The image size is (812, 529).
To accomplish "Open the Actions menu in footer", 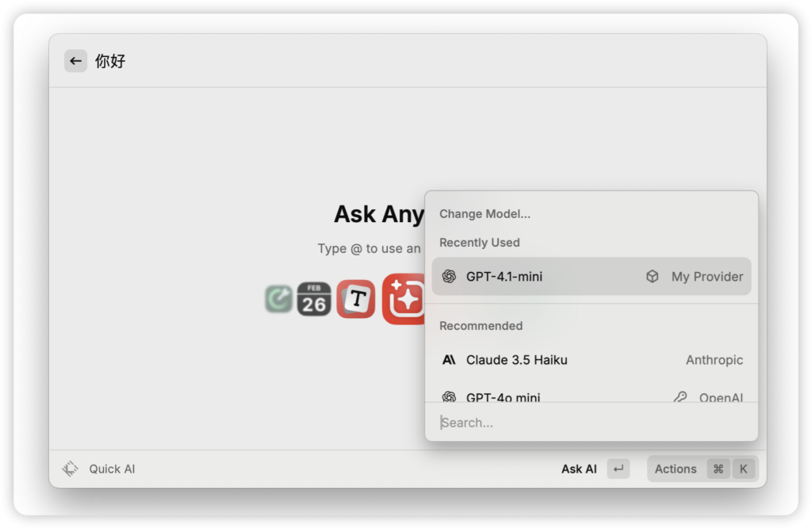I will point(675,469).
